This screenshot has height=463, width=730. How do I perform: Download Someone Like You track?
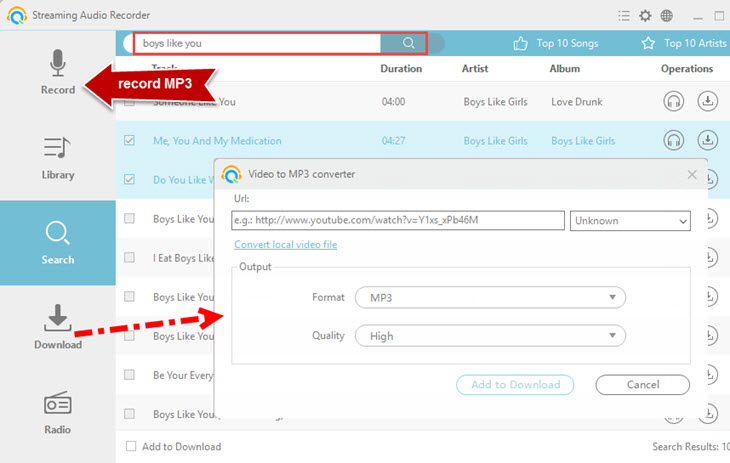(708, 101)
